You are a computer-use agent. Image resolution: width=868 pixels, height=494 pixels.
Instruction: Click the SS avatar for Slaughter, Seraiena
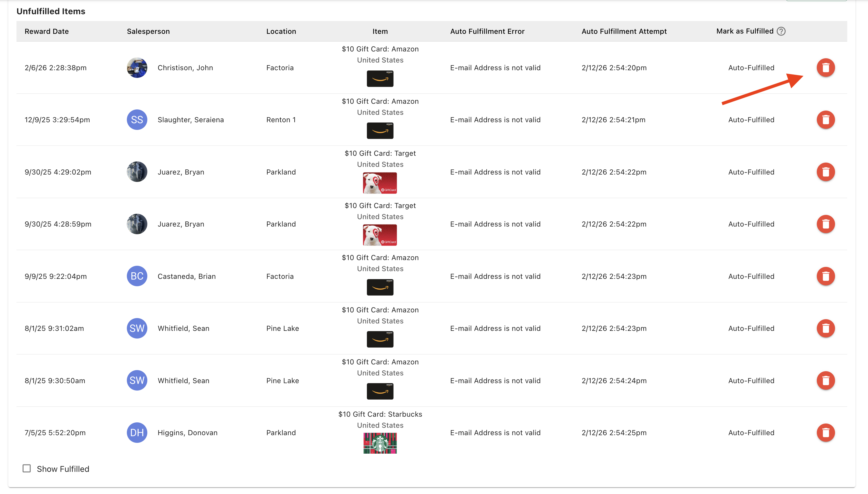137,120
